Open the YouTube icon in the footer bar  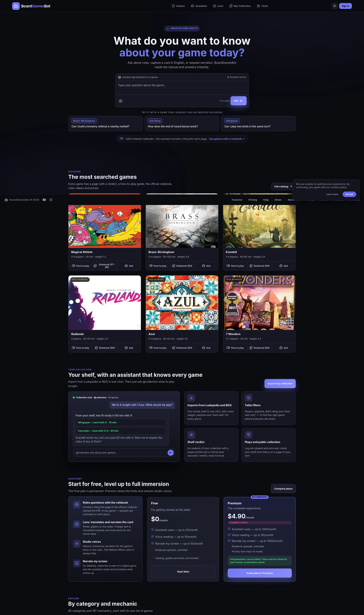[44, 200]
